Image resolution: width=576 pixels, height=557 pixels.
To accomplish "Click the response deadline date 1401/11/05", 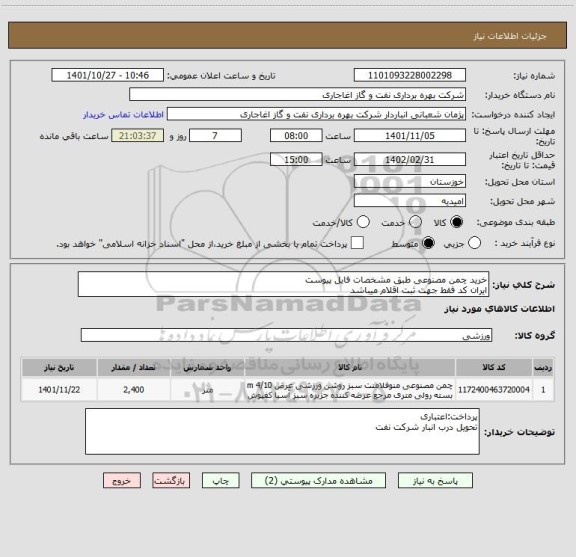I will pyautogui.click(x=410, y=136).
